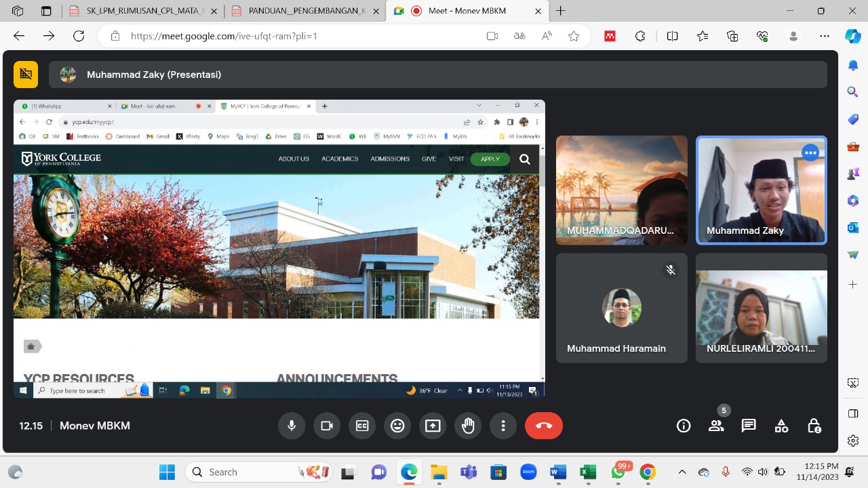Open options on Muhammad Zaky's video tile
Image resolution: width=868 pixels, height=488 pixels.
coord(810,153)
